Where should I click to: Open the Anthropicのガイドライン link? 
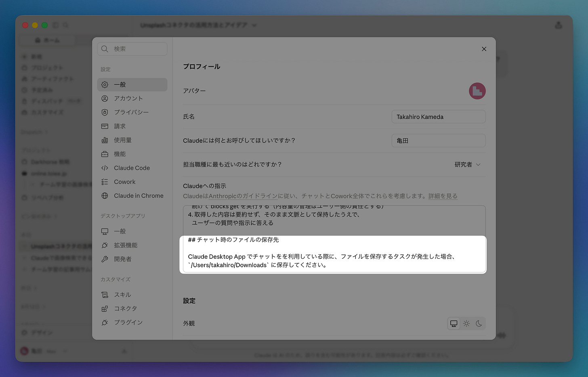click(x=243, y=196)
